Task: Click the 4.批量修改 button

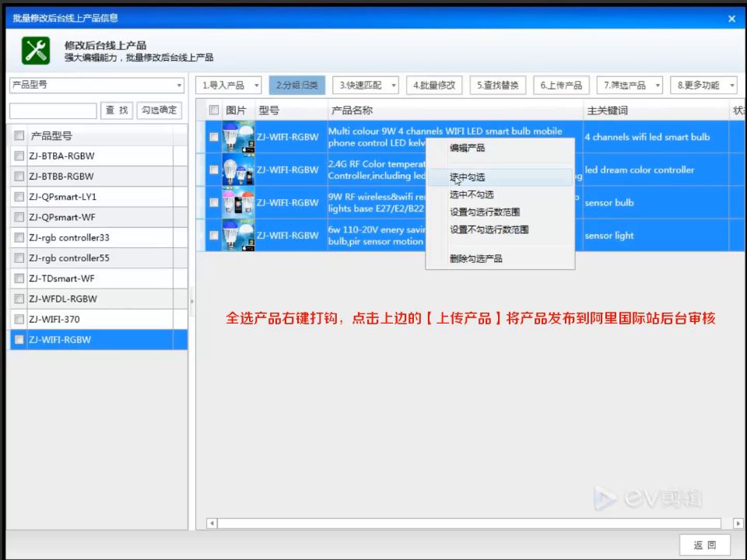Action: tap(434, 86)
